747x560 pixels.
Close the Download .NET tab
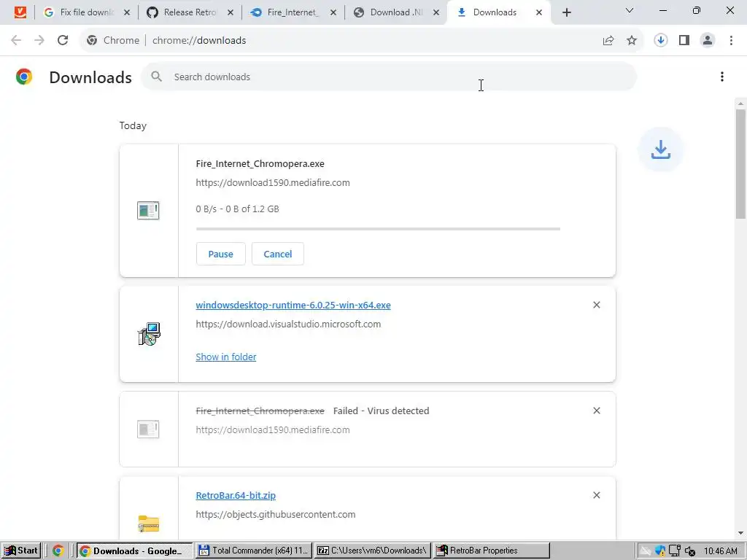(x=436, y=12)
